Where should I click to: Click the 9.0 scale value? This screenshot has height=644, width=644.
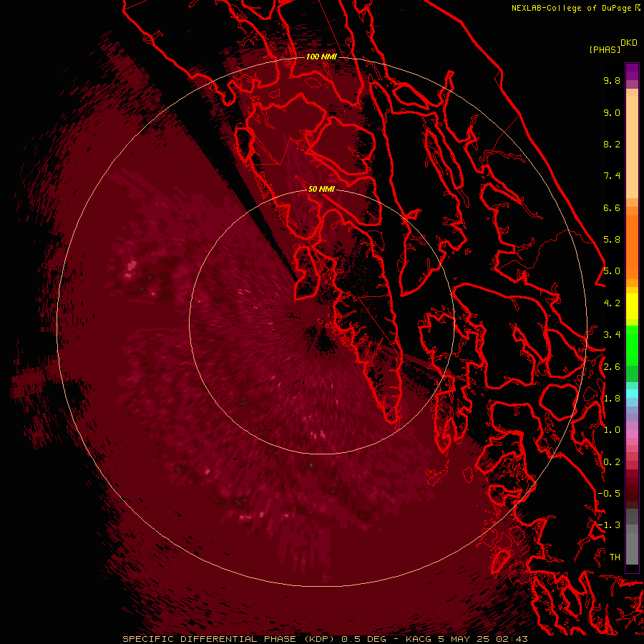pyautogui.click(x=612, y=112)
